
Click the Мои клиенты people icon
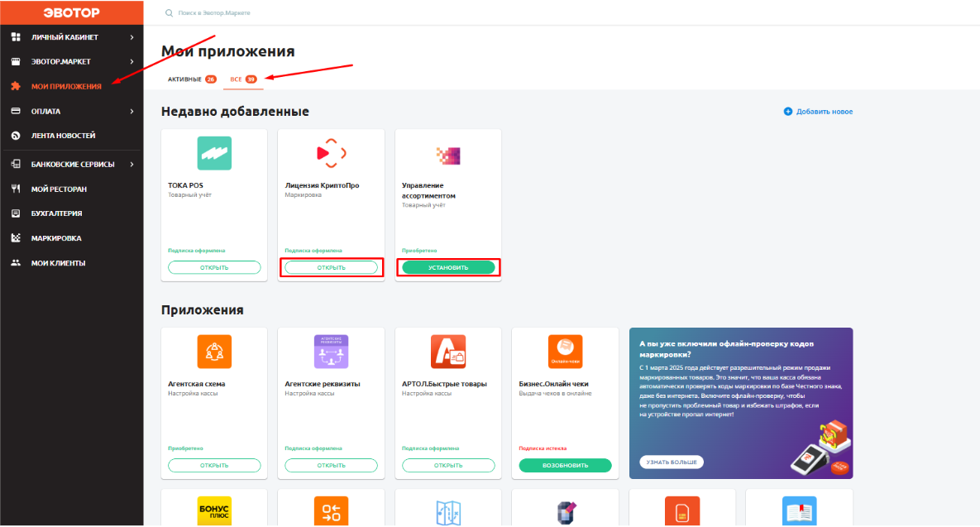[x=17, y=262]
